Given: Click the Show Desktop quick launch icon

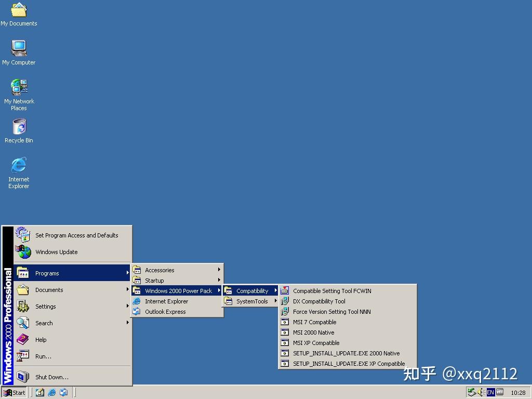Looking at the screenshot, I should (39, 392).
